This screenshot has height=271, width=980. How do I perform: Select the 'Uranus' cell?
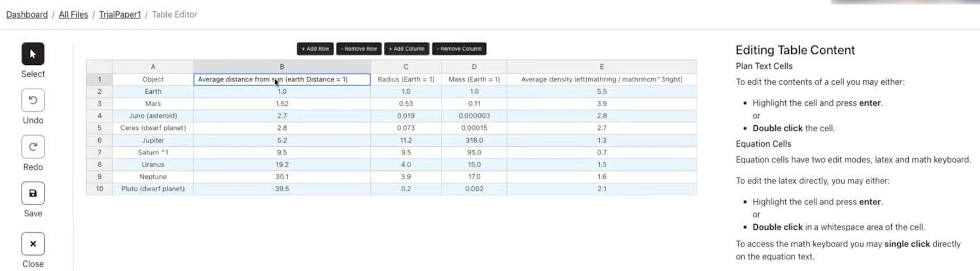153,165
